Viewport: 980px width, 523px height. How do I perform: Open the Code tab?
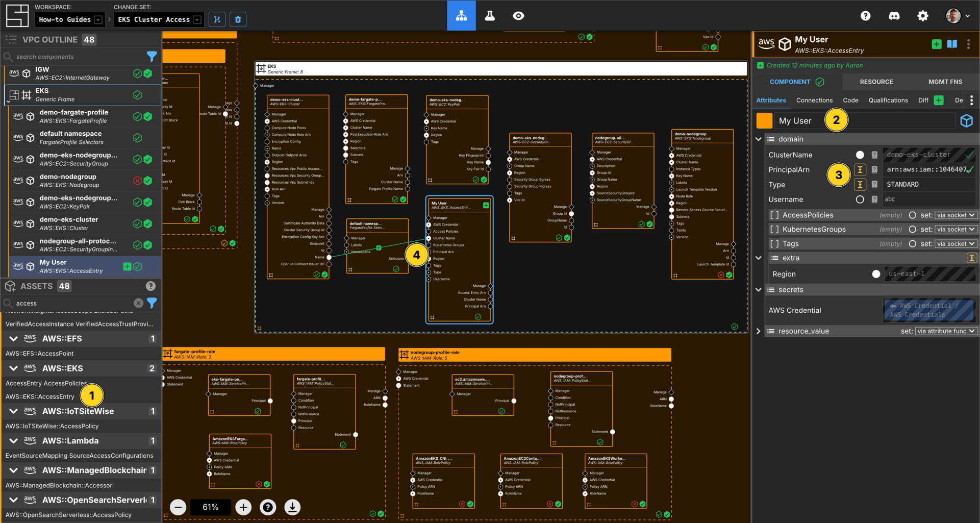pos(850,101)
